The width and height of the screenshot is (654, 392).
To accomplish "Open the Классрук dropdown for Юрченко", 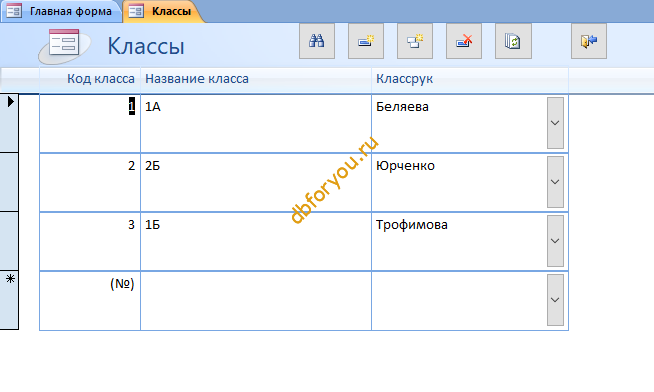I will tap(555, 182).
